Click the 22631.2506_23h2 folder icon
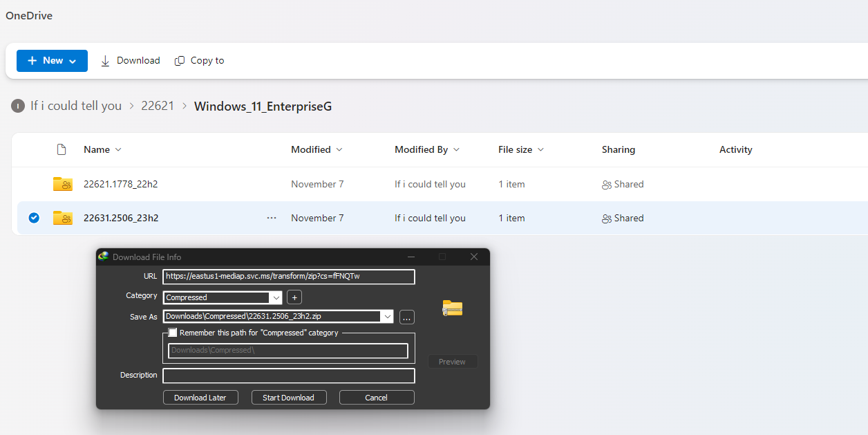The width and height of the screenshot is (868, 435). point(63,218)
